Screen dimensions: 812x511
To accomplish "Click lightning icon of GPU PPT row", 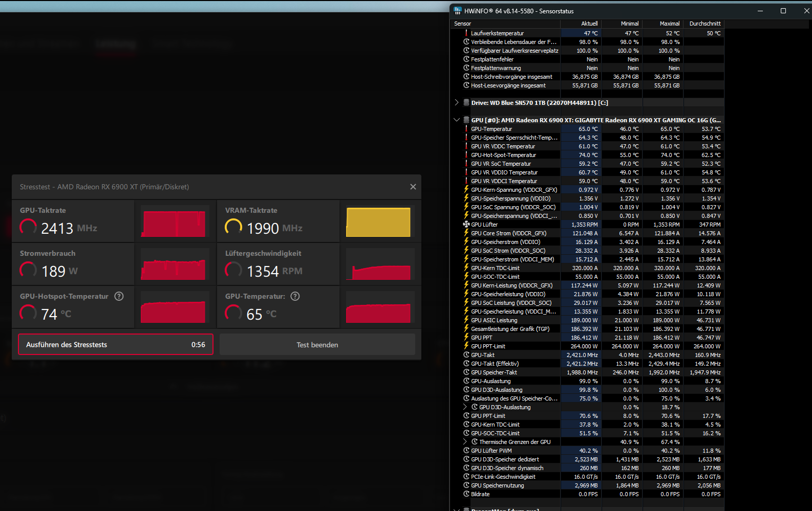I will pyautogui.click(x=466, y=337).
